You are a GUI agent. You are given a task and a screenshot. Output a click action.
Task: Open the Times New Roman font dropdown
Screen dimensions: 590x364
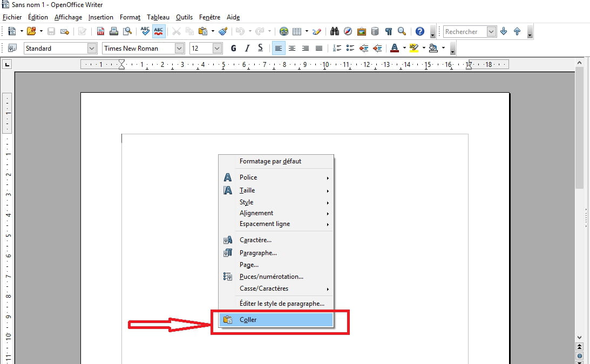coord(180,49)
